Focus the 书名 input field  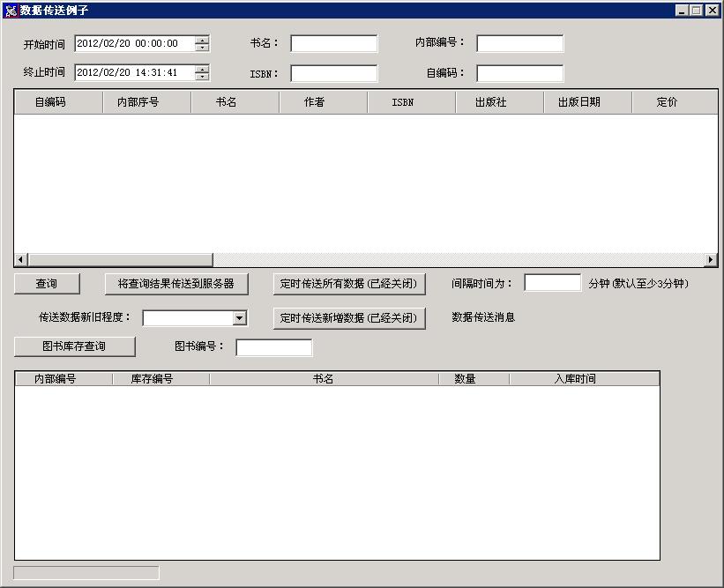coord(333,44)
